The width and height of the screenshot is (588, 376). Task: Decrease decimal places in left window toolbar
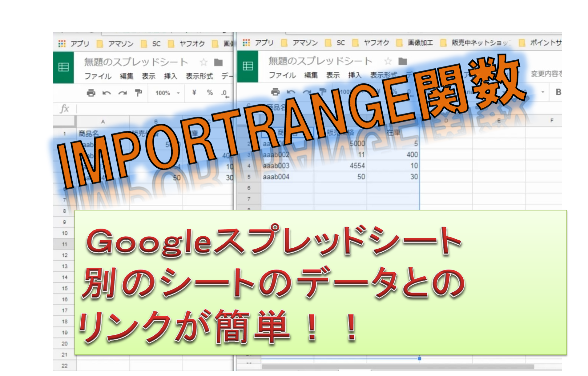point(225,93)
